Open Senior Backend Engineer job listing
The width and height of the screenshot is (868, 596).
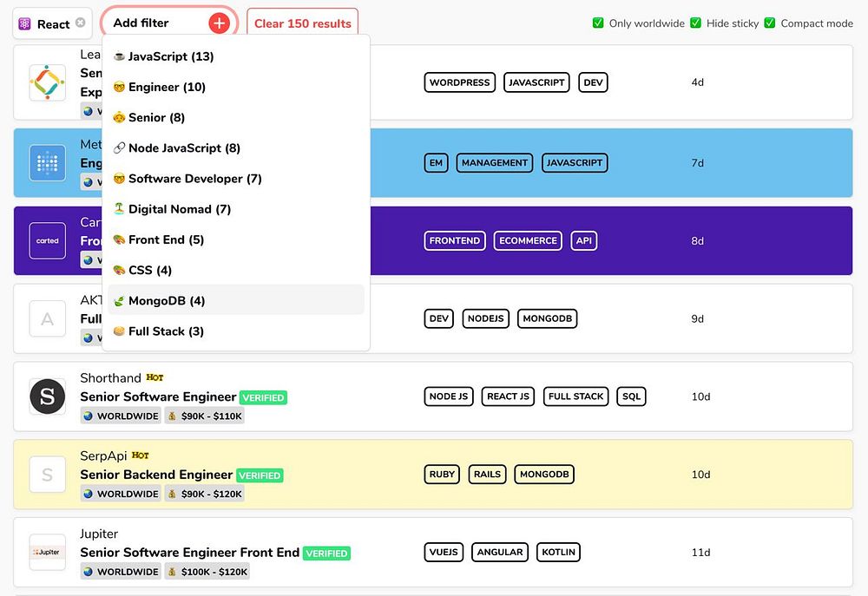pos(156,475)
